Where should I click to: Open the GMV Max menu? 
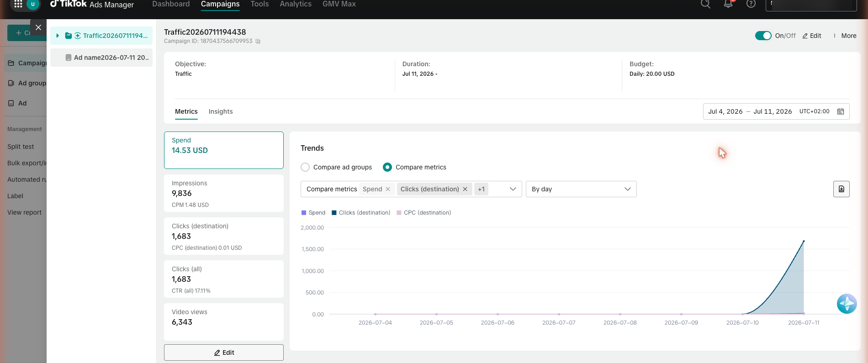(x=339, y=4)
